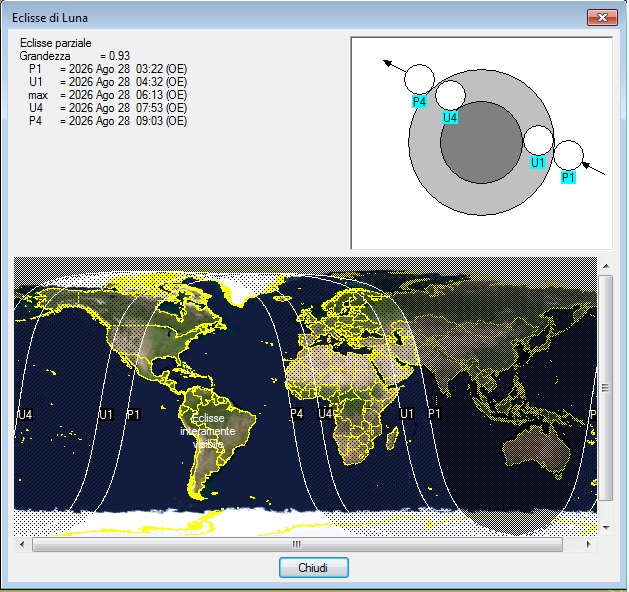Click the cyan U1 label in eclipse diagram
This screenshot has height=592, width=629.
click(537, 162)
